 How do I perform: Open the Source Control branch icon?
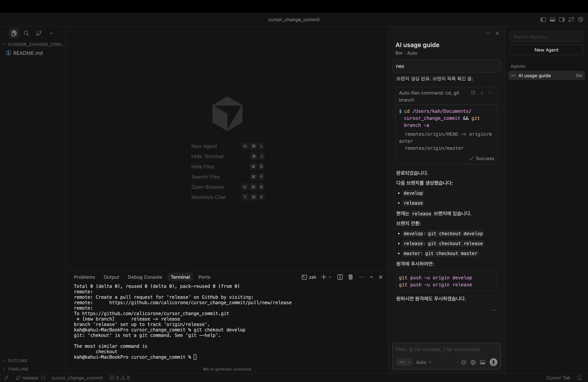[x=39, y=33]
